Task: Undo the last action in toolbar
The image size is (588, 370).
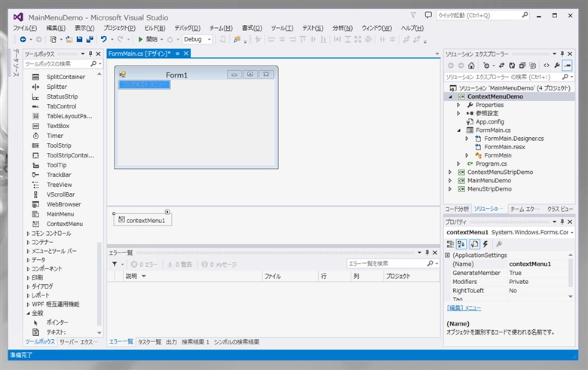Action: tap(103, 39)
